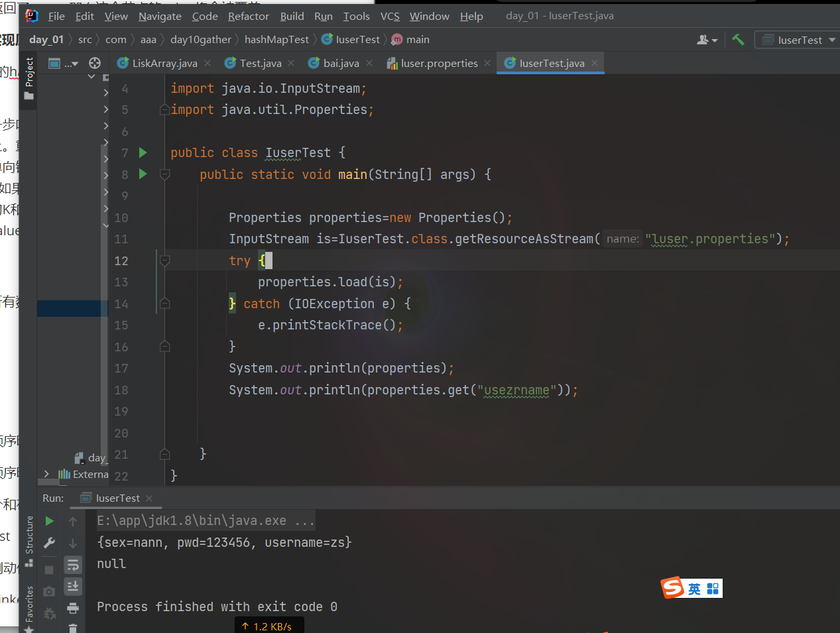
Task: Close the Test.java tab
Action: [291, 63]
